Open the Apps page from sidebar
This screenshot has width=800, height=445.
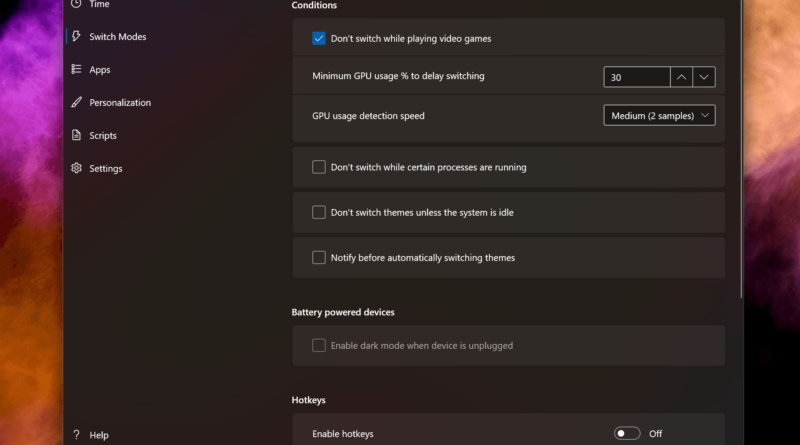[99, 69]
